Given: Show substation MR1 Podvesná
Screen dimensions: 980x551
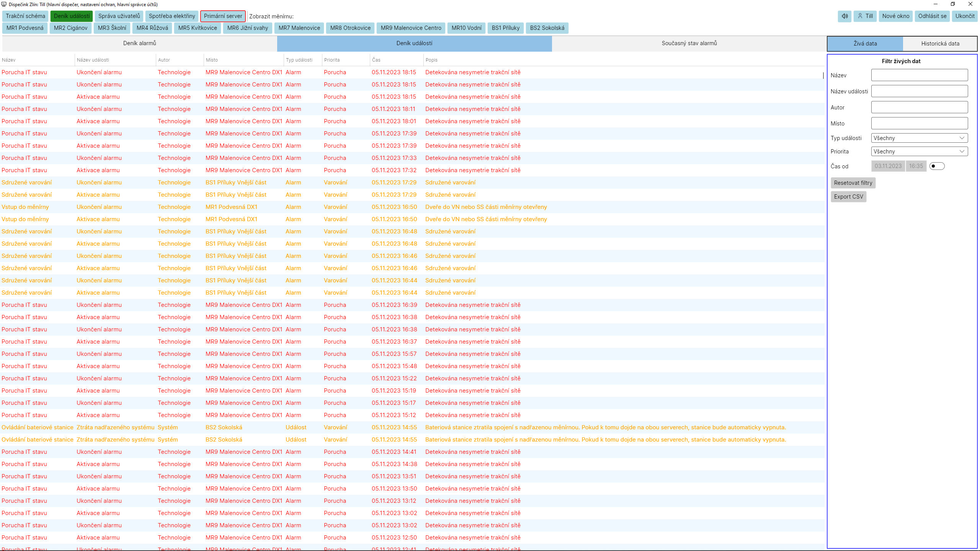Looking at the screenshot, I should (x=25, y=28).
